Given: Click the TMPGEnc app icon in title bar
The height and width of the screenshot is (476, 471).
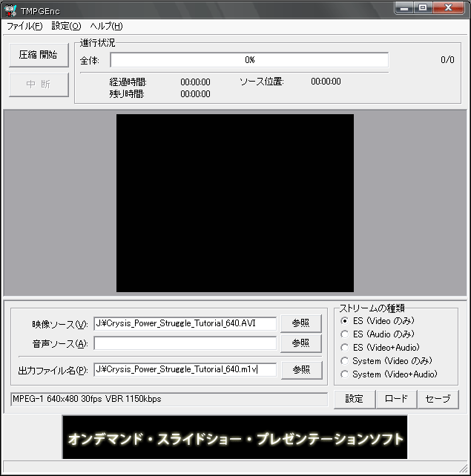Looking at the screenshot, I should [x=10, y=9].
